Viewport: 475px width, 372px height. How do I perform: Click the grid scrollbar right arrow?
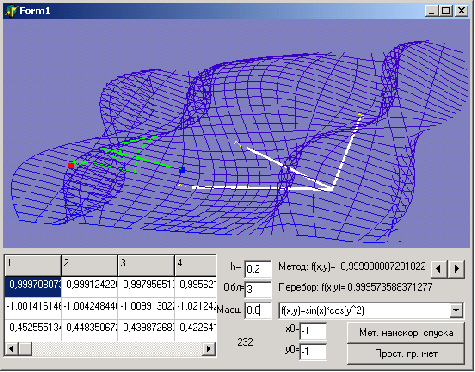pyautogui.click(x=209, y=349)
